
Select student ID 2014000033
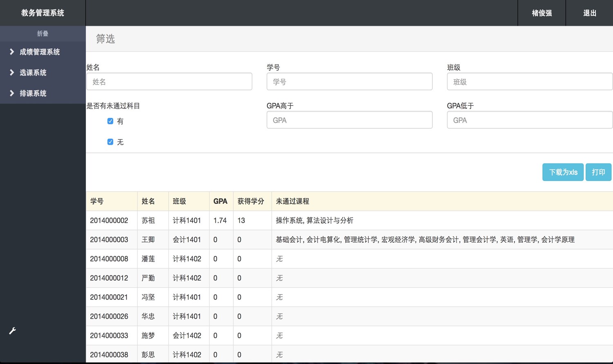[x=109, y=335]
